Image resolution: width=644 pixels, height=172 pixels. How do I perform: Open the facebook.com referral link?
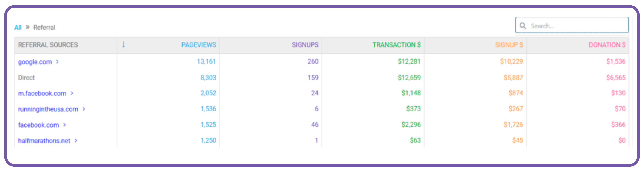(x=38, y=125)
